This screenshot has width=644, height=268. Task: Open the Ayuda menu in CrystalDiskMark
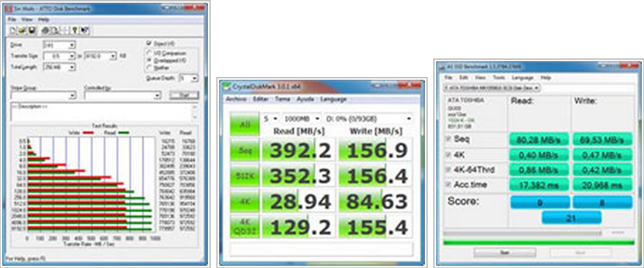(x=305, y=100)
